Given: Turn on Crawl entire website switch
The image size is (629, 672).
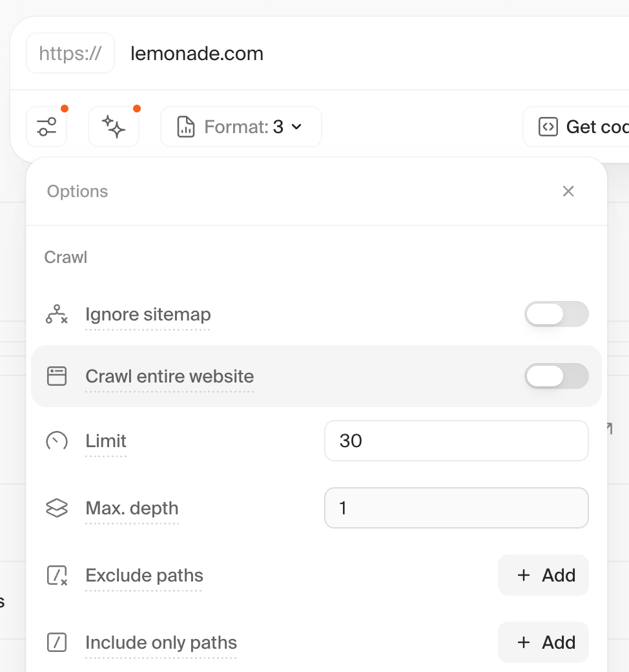Looking at the screenshot, I should (x=556, y=376).
